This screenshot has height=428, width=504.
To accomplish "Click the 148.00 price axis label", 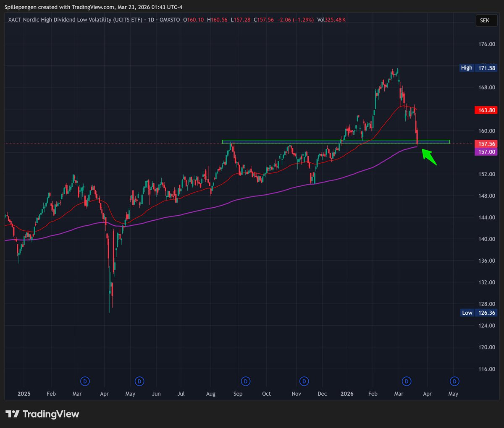I will click(x=486, y=196).
